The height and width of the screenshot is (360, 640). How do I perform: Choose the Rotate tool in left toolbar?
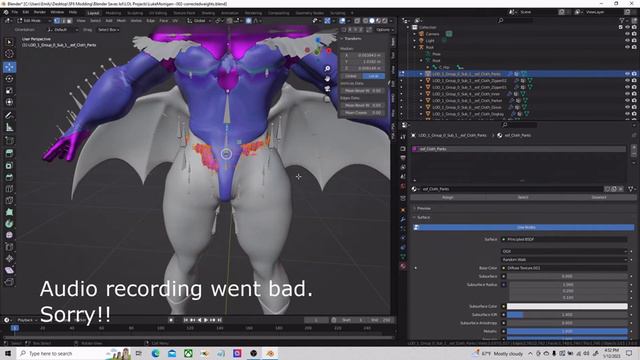[9, 79]
